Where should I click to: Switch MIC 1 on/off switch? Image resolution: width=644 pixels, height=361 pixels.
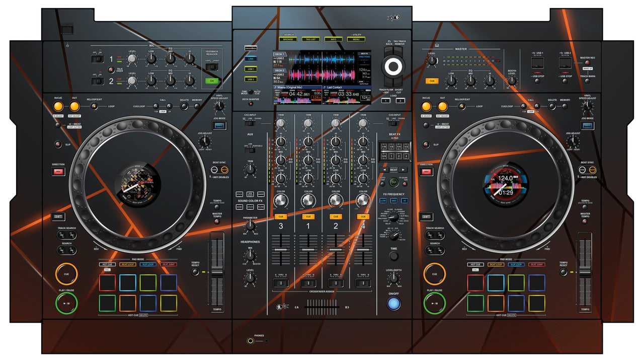[x=98, y=59]
